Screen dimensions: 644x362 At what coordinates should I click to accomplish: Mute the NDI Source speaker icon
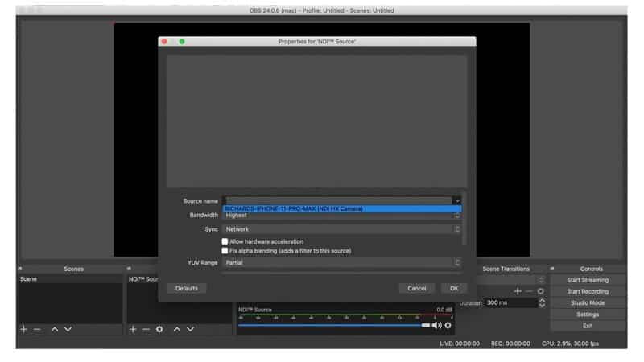click(436, 325)
